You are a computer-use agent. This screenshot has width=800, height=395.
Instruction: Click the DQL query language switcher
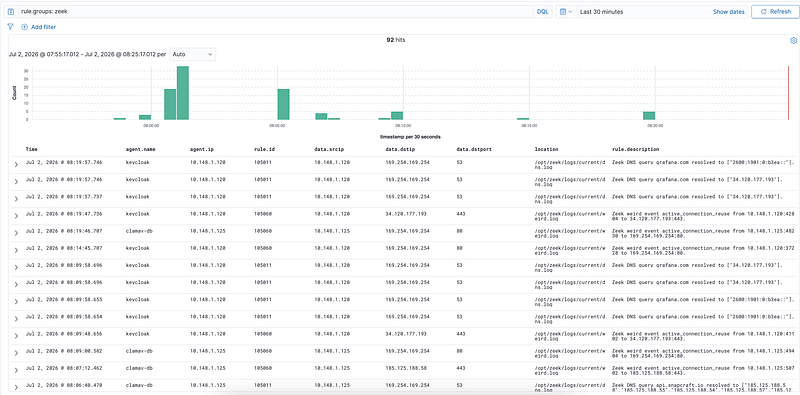(x=542, y=12)
